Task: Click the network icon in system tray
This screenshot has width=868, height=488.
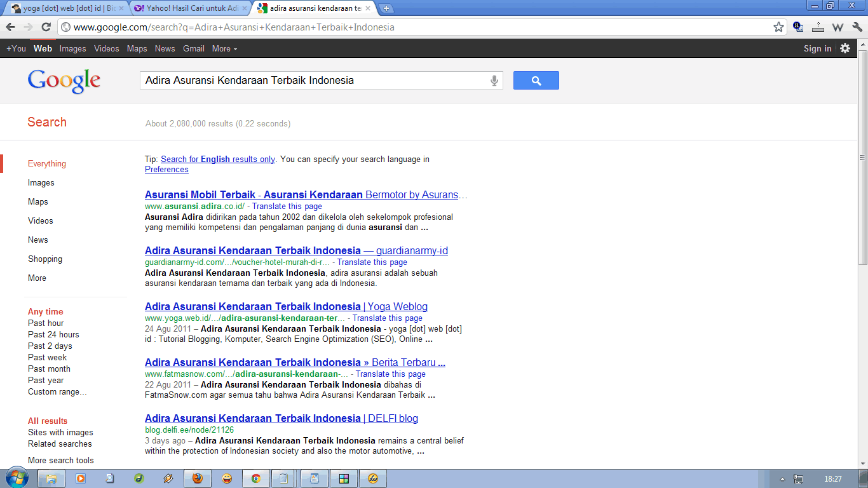Action: (x=798, y=479)
